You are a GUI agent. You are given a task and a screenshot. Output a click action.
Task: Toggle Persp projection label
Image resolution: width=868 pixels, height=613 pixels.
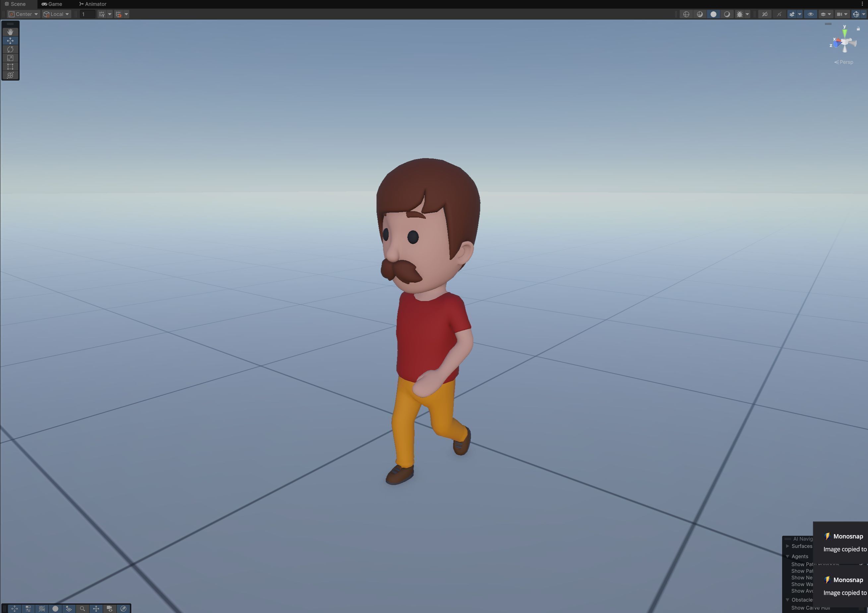pos(843,62)
